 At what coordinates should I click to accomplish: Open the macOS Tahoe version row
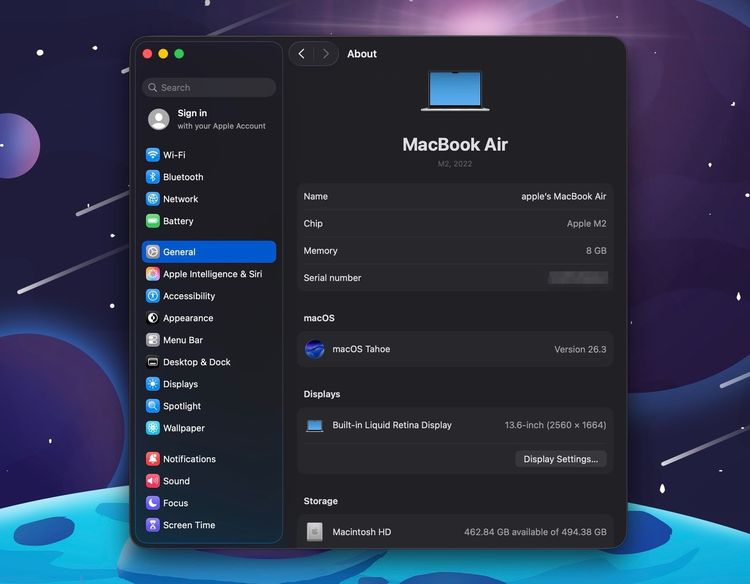(x=455, y=349)
